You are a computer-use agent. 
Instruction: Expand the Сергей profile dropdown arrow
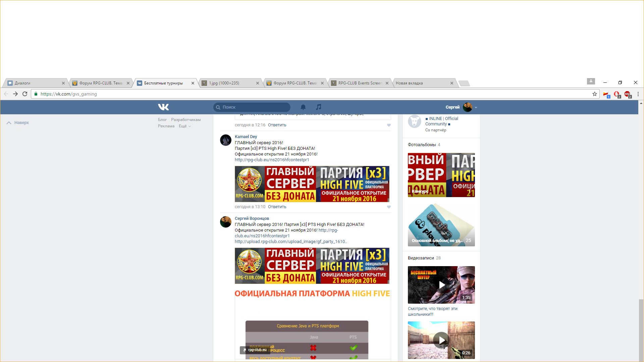click(476, 108)
